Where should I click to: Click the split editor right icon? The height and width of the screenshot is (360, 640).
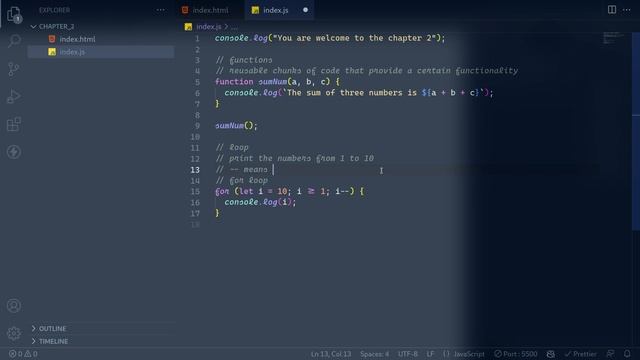[611, 10]
